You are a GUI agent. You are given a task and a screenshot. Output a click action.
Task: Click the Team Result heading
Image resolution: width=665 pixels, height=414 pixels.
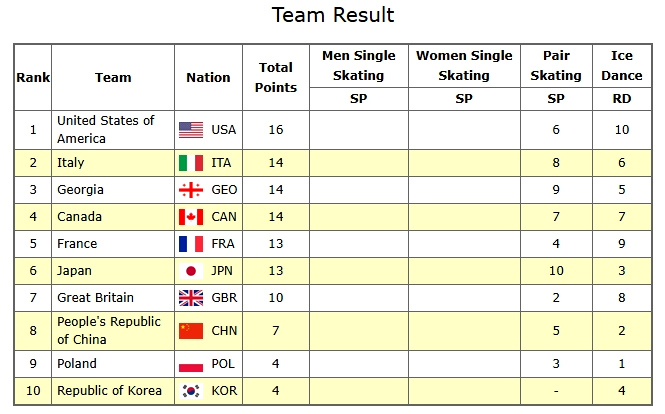pos(333,15)
